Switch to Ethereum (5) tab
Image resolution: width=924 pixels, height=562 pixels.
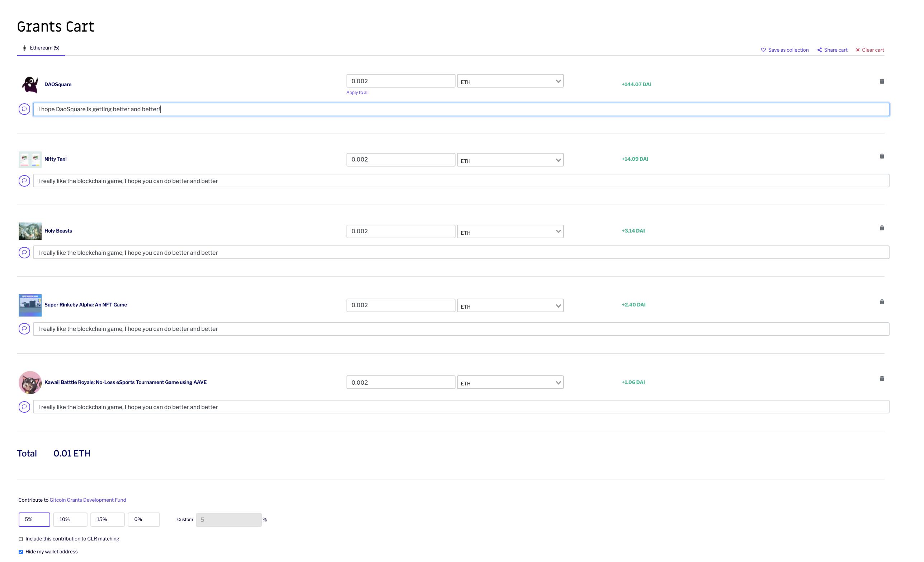(41, 48)
